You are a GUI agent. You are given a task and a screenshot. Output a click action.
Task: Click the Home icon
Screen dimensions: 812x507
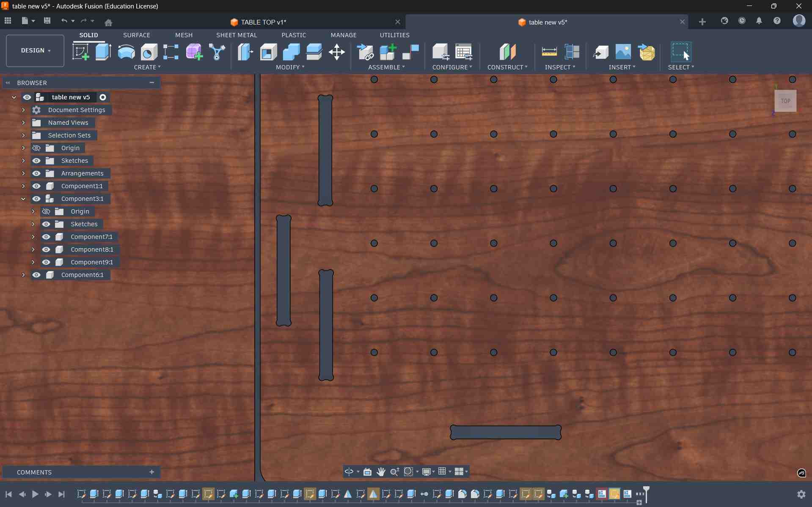[x=108, y=22]
